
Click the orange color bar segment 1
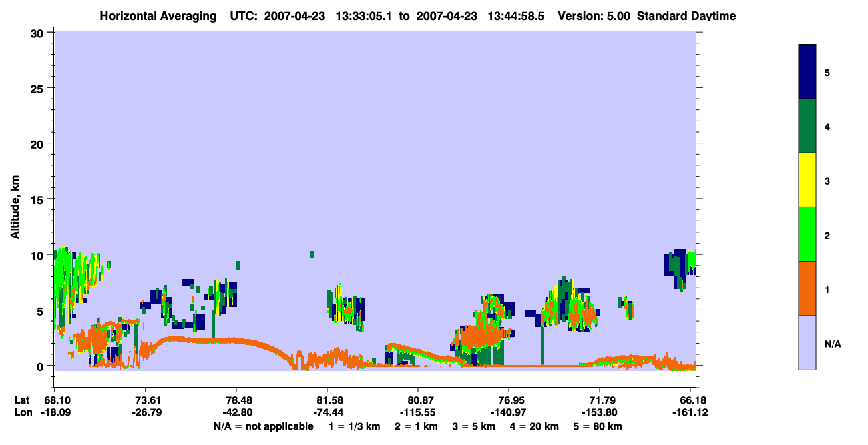(807, 288)
